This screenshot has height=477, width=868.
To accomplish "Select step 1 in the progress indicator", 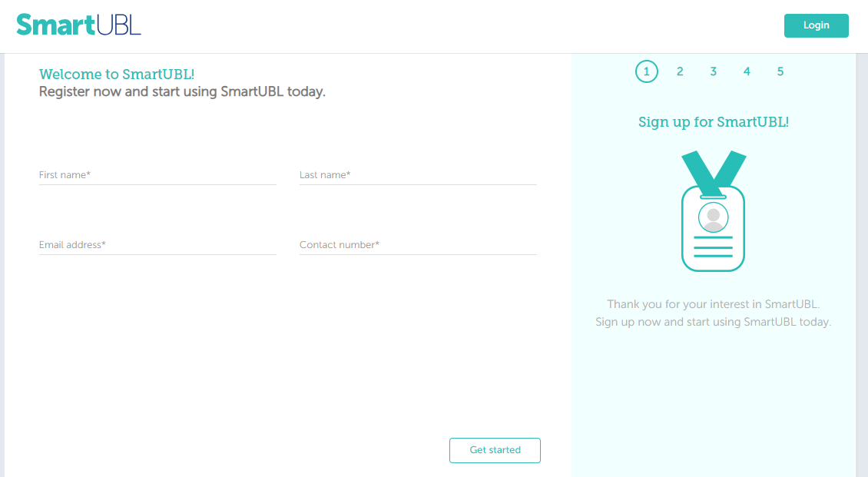I will pos(647,71).
